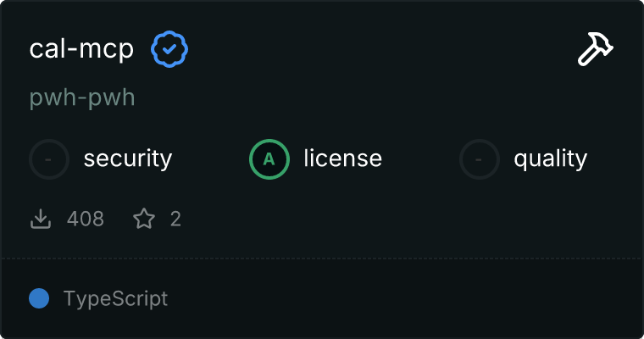The image size is (644, 339).
Task: Visit the pwh-pwh author profile
Action: tap(82, 98)
